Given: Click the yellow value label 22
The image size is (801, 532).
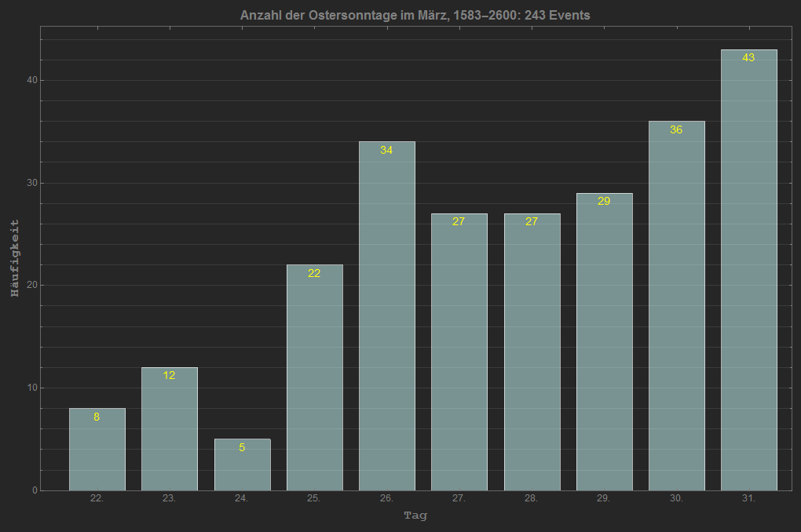Looking at the screenshot, I should (x=314, y=273).
